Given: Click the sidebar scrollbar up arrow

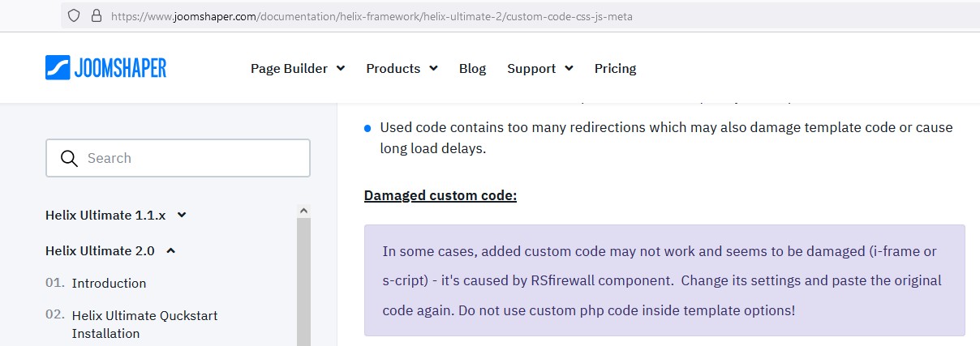Looking at the screenshot, I should (304, 211).
